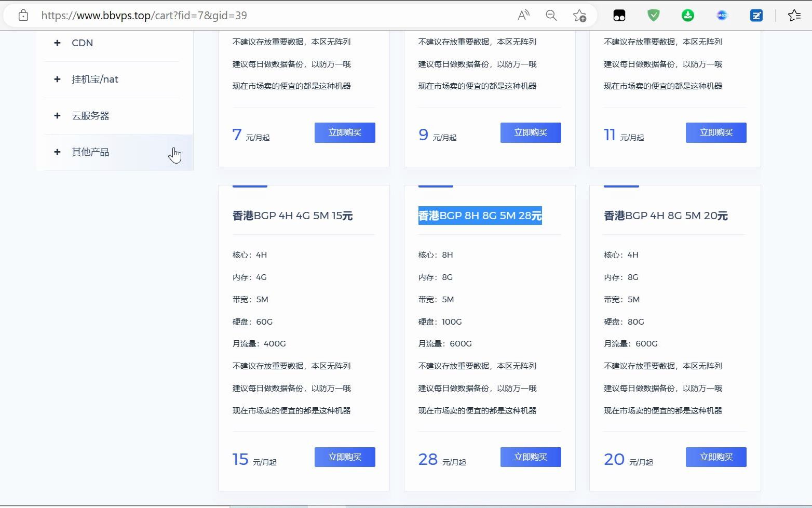The width and height of the screenshot is (812, 508).
Task: Buy the 28 元/月起 plan
Action: tap(531, 457)
